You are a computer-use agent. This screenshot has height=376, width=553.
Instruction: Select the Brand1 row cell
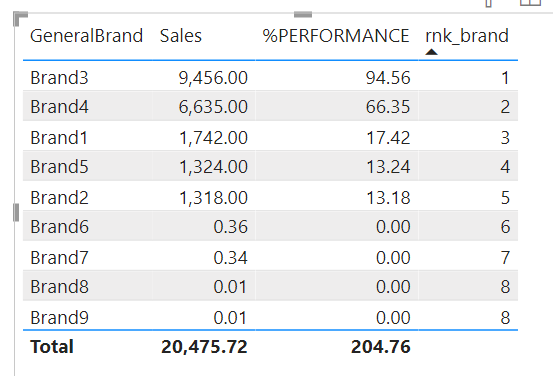coord(59,138)
